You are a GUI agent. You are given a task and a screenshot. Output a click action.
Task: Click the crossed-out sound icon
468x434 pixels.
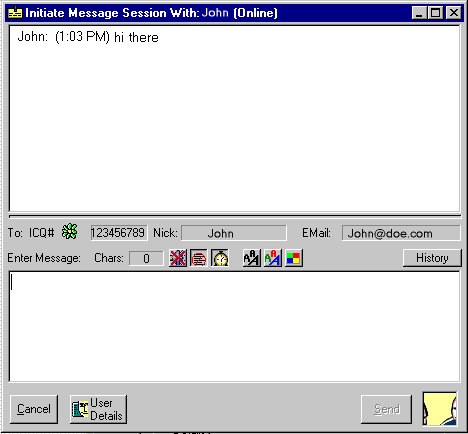pos(178,258)
